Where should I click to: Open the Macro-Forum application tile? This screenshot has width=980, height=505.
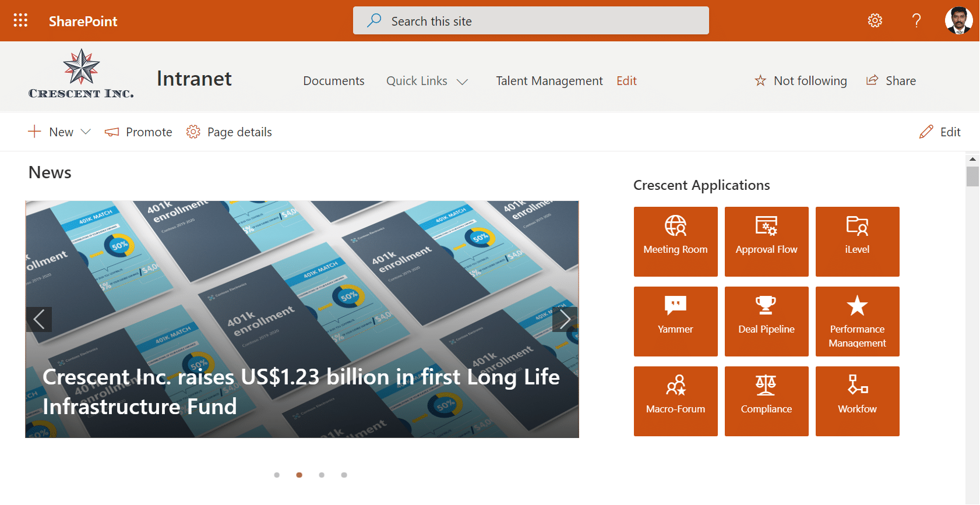675,401
